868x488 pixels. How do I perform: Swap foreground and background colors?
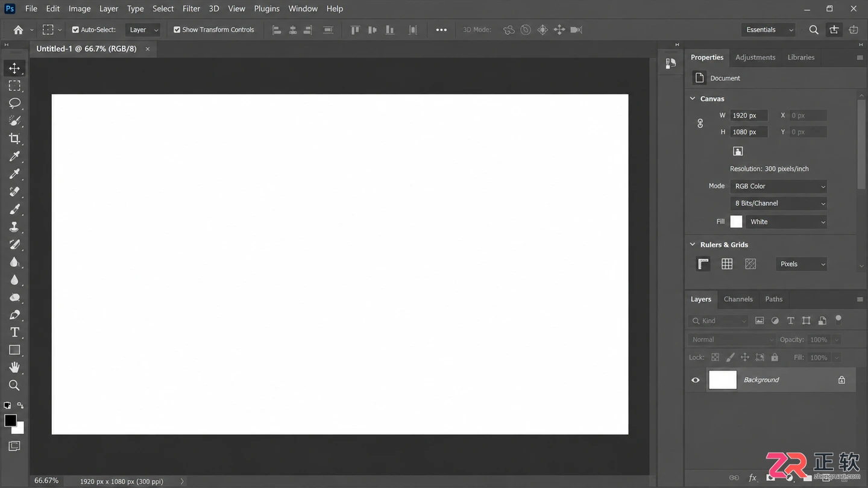pos(20,405)
